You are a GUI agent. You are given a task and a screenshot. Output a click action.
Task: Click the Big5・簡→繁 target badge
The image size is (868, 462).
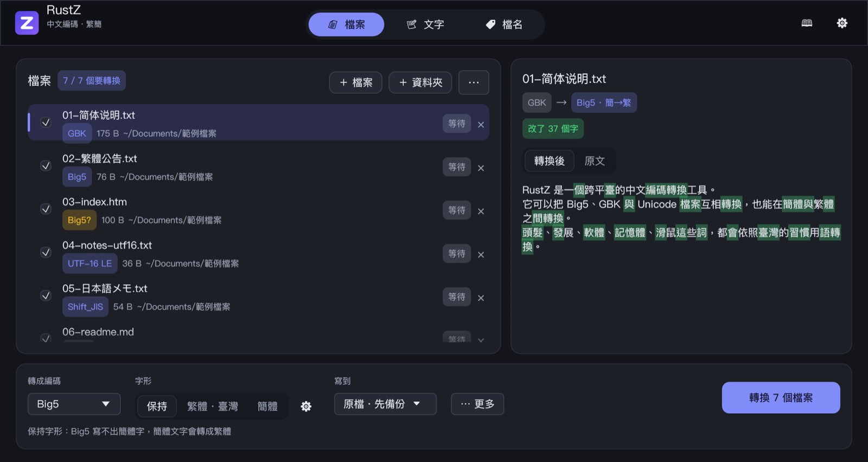[604, 102]
